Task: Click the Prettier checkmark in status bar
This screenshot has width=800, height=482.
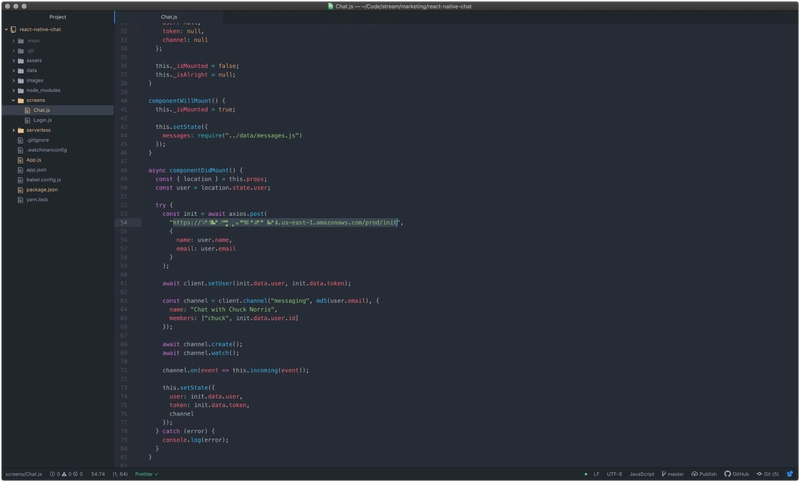Action: point(156,474)
